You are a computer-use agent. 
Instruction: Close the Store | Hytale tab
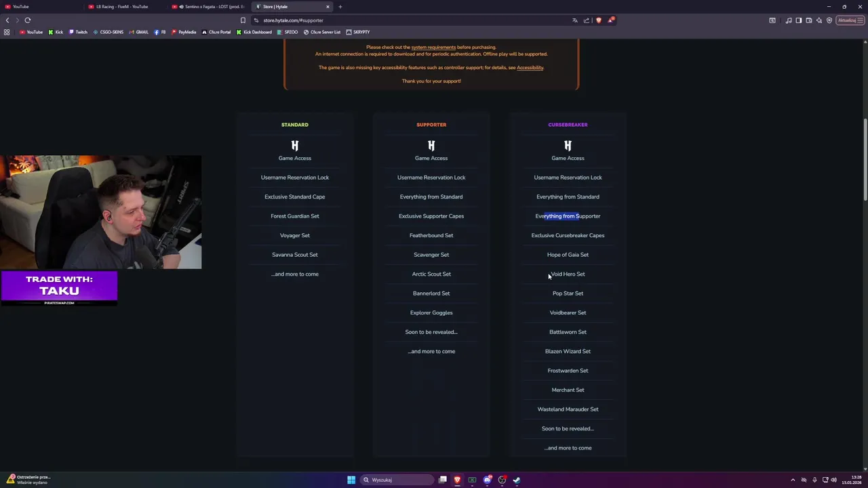pos(328,7)
